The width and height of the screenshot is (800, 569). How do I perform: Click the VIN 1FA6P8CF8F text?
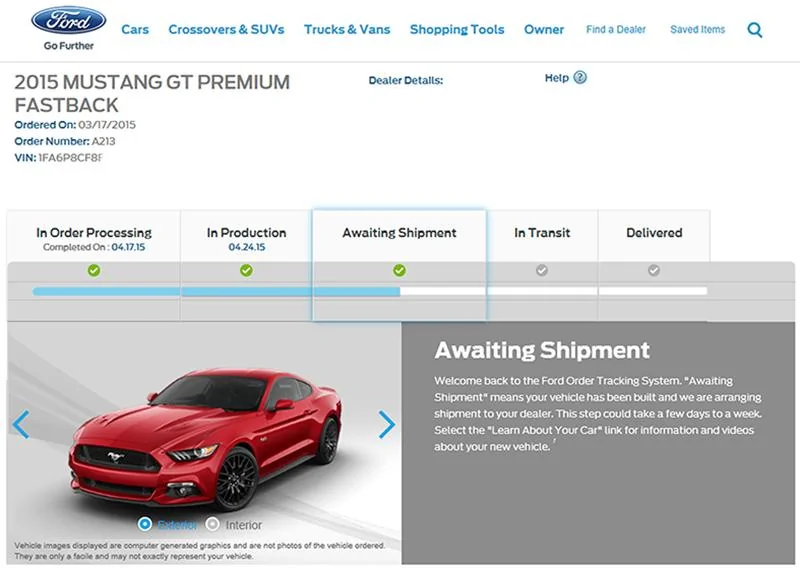point(59,158)
